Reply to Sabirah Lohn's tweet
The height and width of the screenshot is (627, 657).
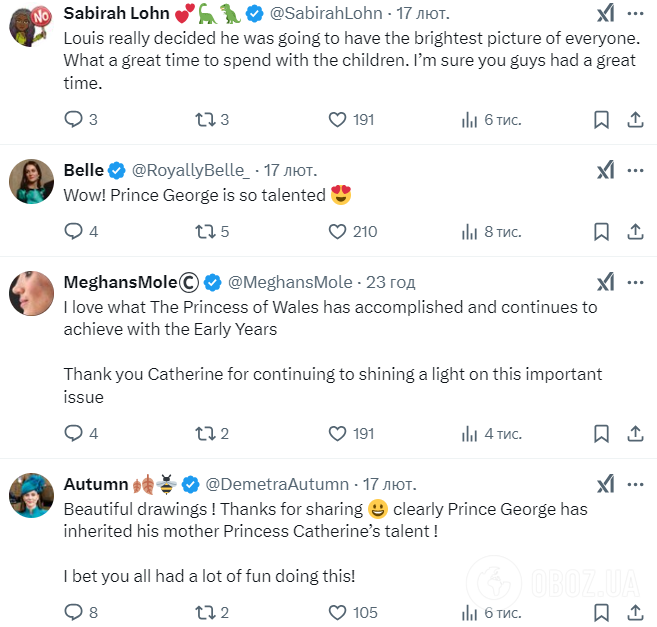(73, 120)
